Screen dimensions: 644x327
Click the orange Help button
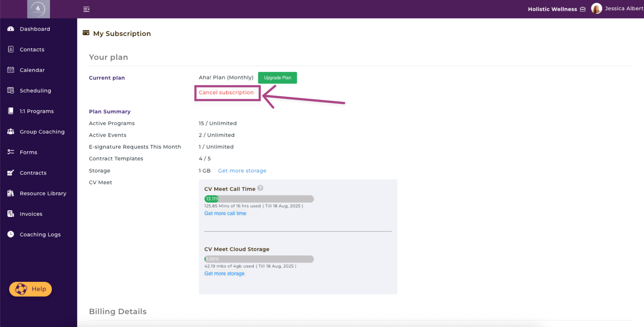point(30,289)
